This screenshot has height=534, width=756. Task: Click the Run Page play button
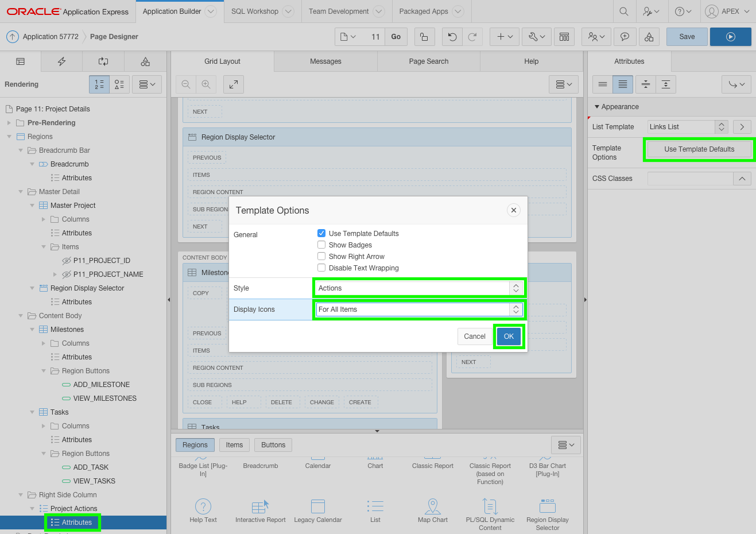click(x=730, y=37)
